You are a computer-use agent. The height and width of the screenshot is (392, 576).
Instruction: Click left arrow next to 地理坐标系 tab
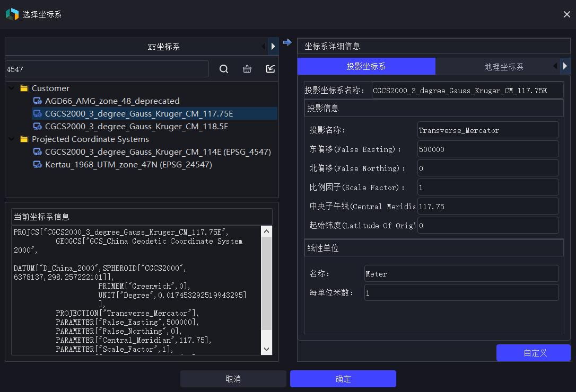click(x=555, y=66)
